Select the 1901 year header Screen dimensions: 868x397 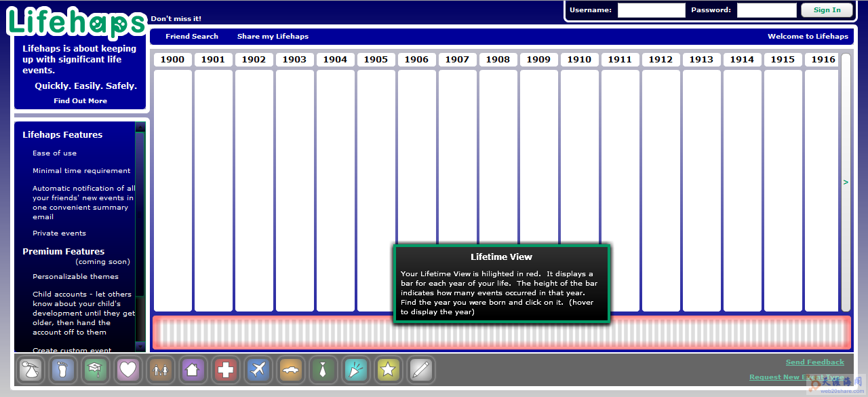tap(213, 60)
